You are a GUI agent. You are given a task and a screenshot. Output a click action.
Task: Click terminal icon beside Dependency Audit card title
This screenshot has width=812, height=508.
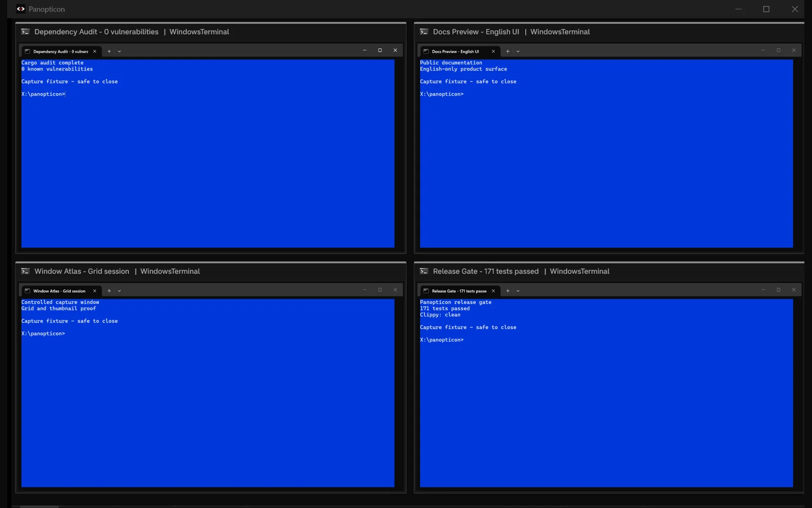coord(25,31)
